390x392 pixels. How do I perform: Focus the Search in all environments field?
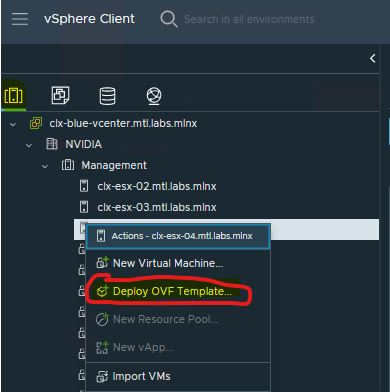coord(249,19)
